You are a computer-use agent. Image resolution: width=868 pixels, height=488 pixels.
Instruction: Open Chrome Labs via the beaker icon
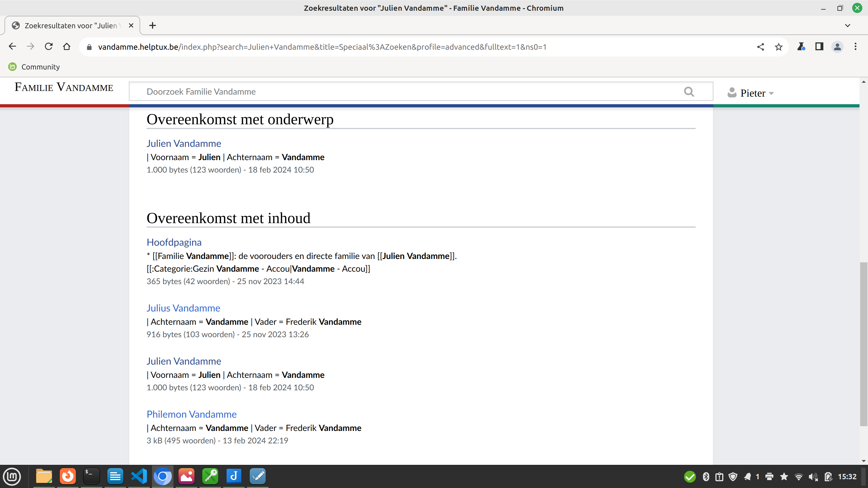pyautogui.click(x=802, y=47)
